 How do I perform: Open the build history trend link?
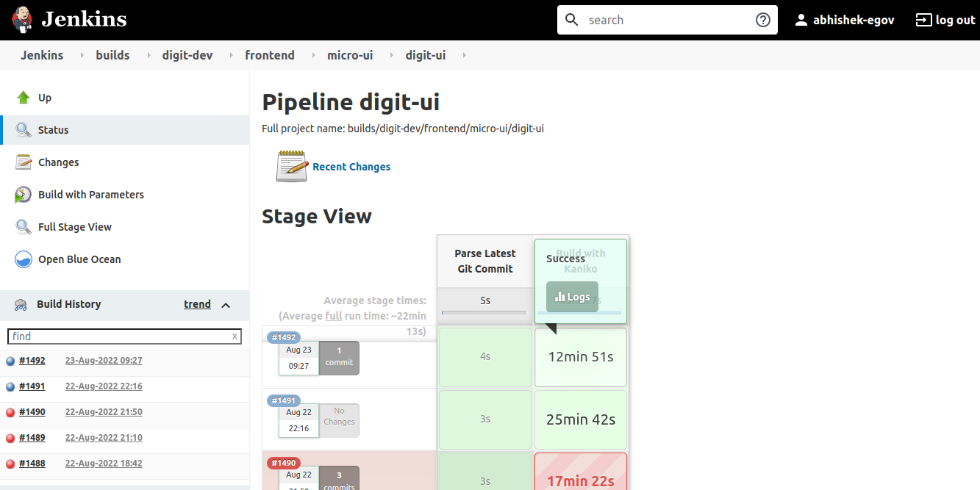pyautogui.click(x=197, y=304)
